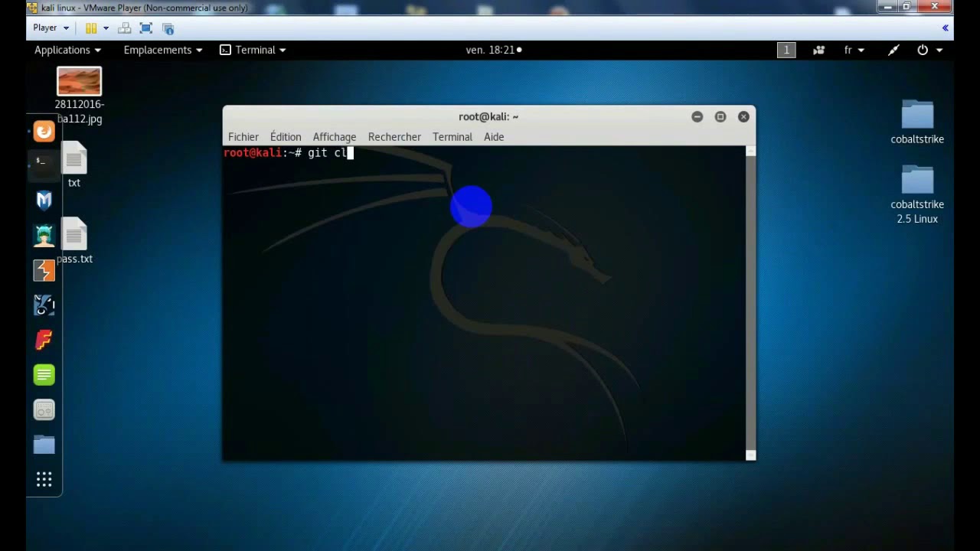The width and height of the screenshot is (980, 551).
Task: Maximize the root@kali terminal window
Action: 720,116
